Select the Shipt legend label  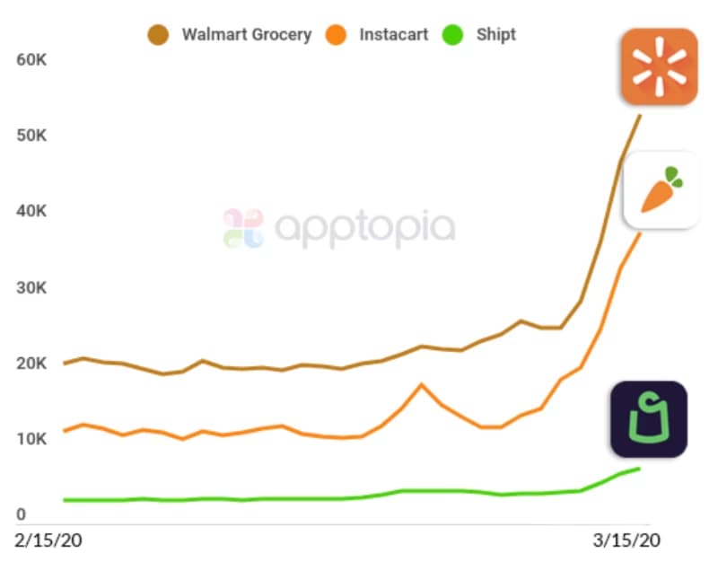click(x=496, y=35)
